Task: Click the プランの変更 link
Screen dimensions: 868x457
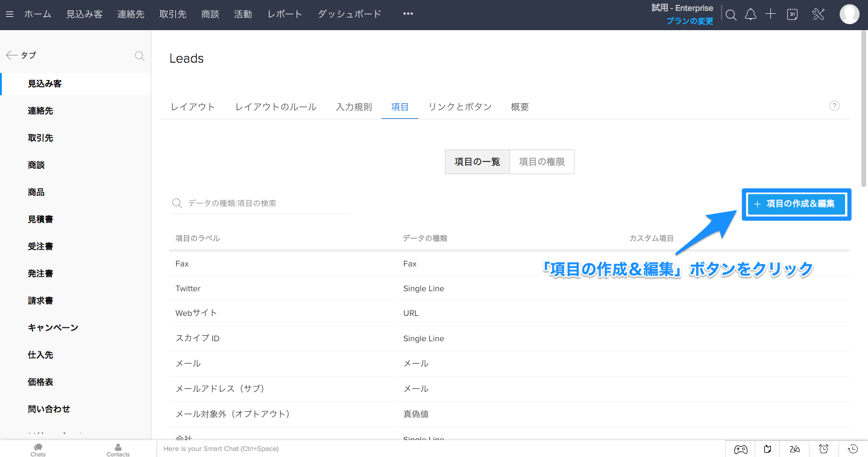Action: pos(690,21)
